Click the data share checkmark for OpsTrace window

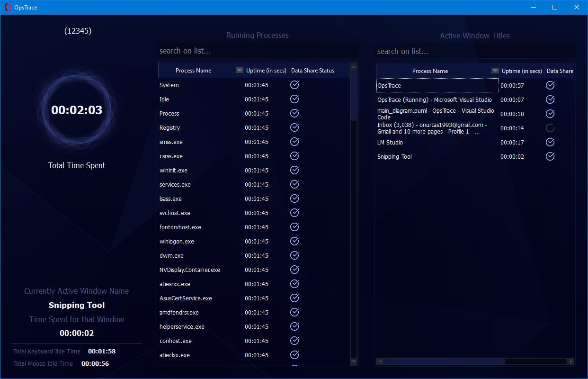550,85
